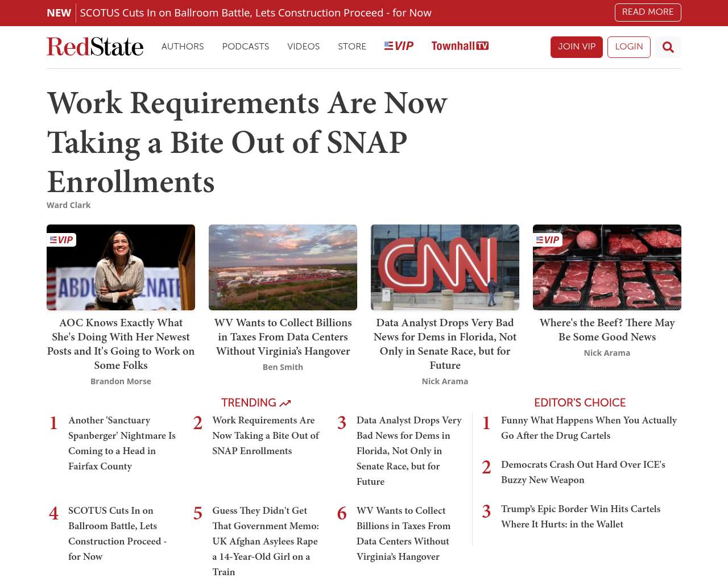View Brandon Morse author page
The image size is (728, 582).
pos(121,381)
